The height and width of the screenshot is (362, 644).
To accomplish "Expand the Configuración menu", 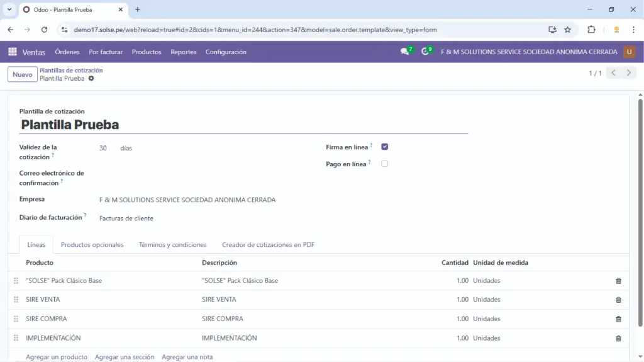I will pos(226,52).
